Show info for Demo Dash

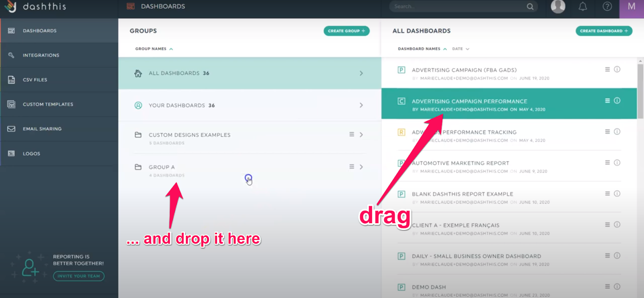pos(617,286)
